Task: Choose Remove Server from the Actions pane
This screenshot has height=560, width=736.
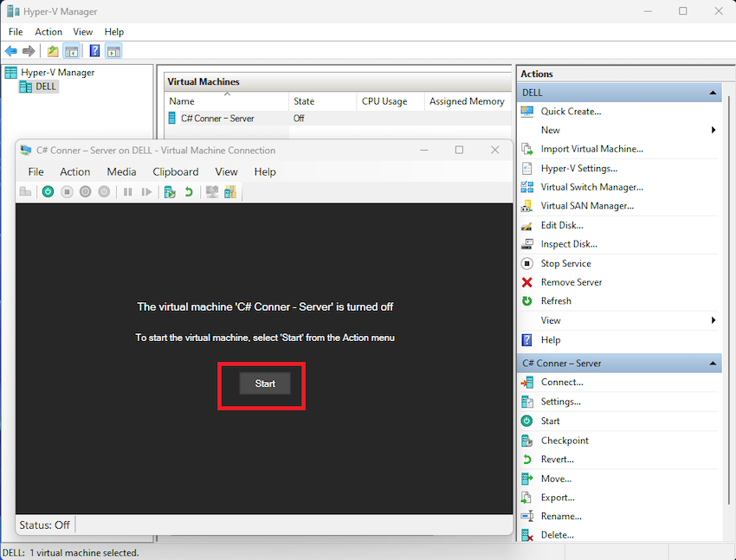Action: 573,282
